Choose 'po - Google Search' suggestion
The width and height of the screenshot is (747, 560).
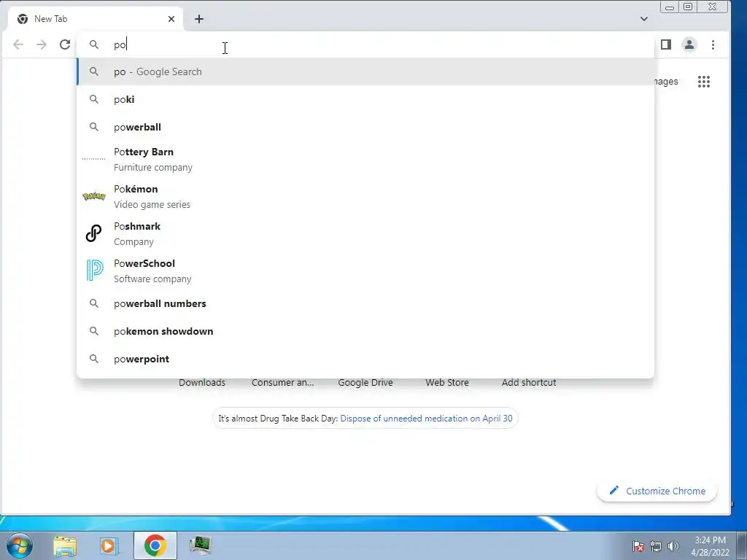click(365, 72)
